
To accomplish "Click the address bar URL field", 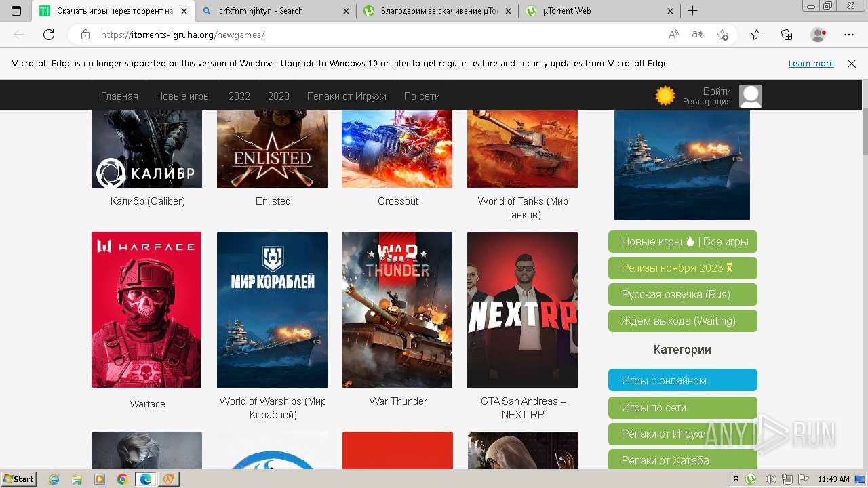I will (x=380, y=35).
